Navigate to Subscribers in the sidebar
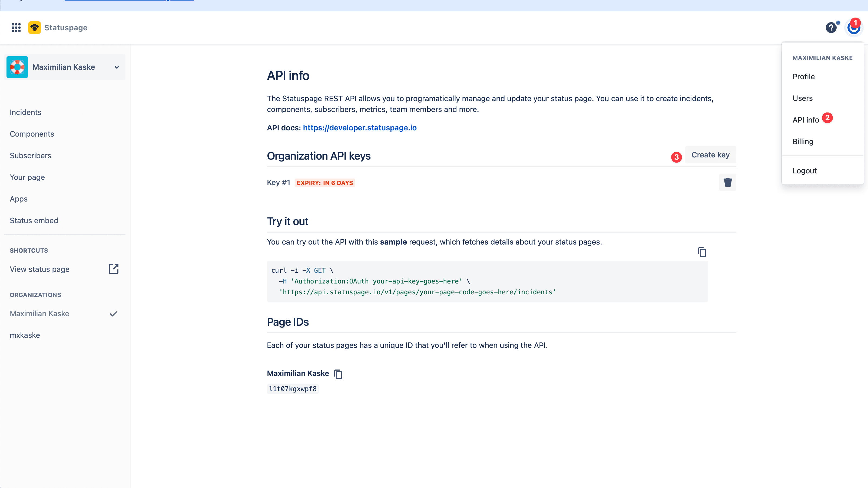This screenshot has height=488, width=868. pos(31,155)
